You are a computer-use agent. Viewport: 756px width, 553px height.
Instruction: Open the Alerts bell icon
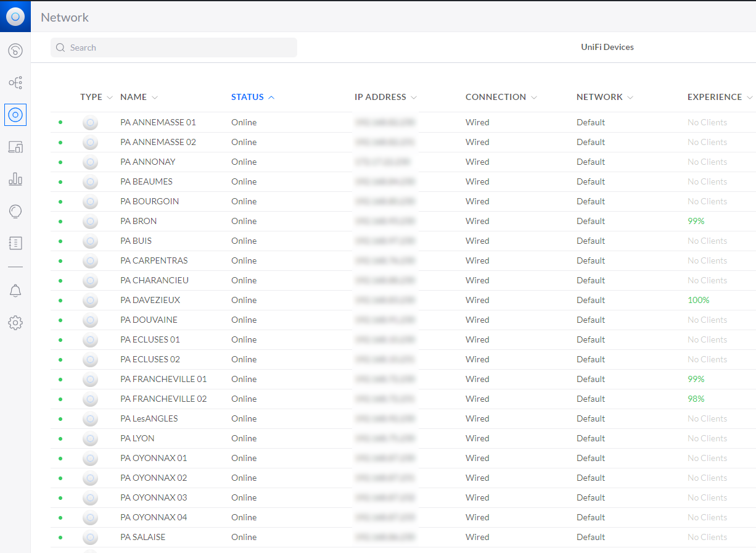pyautogui.click(x=15, y=291)
